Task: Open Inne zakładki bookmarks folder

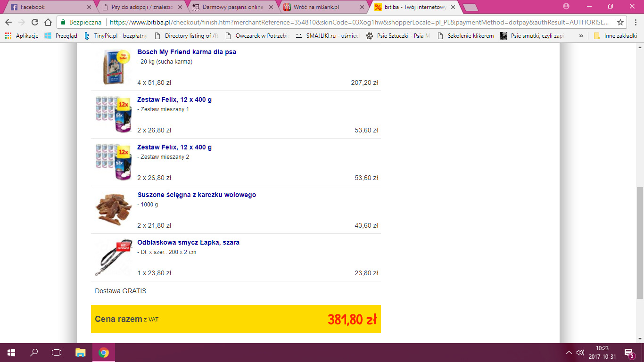Action: click(x=615, y=36)
